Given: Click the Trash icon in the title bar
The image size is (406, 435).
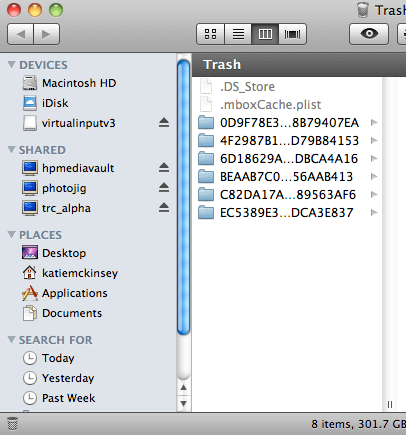Looking at the screenshot, I should 363,10.
